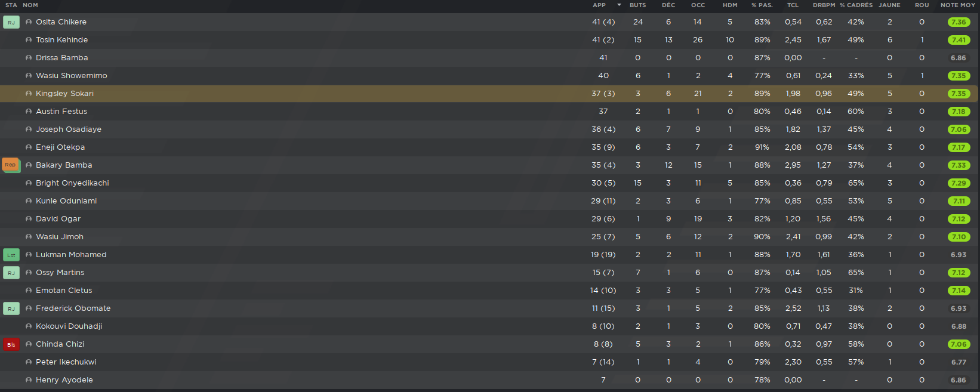Click the RJ badge beside Frederick Obomate
The height and width of the screenshot is (392, 980).
11,308
